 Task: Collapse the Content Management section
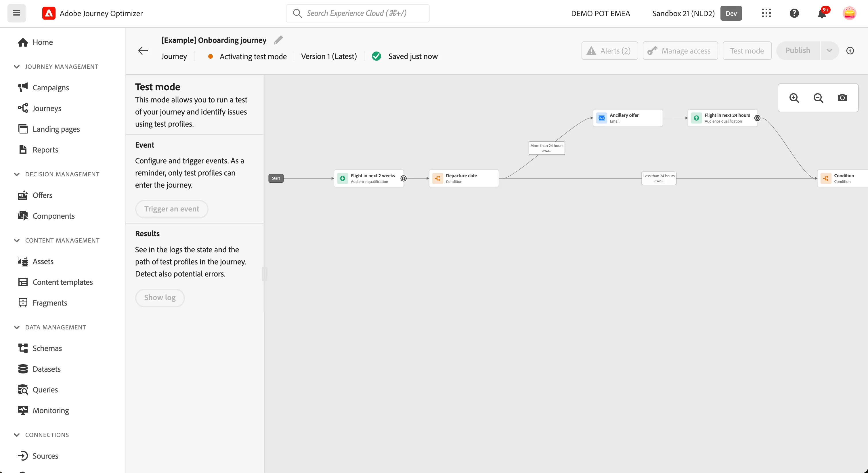(x=16, y=240)
